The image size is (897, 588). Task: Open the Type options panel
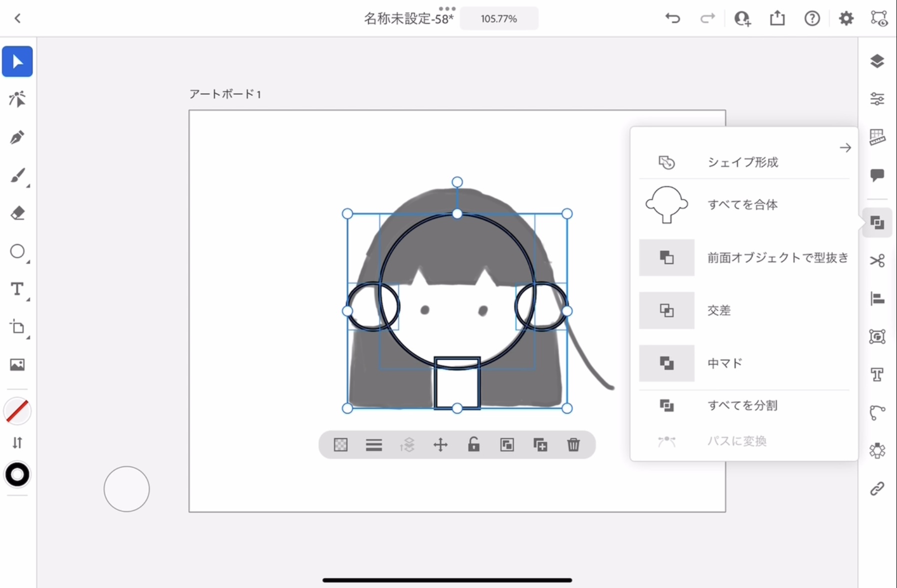point(877,375)
